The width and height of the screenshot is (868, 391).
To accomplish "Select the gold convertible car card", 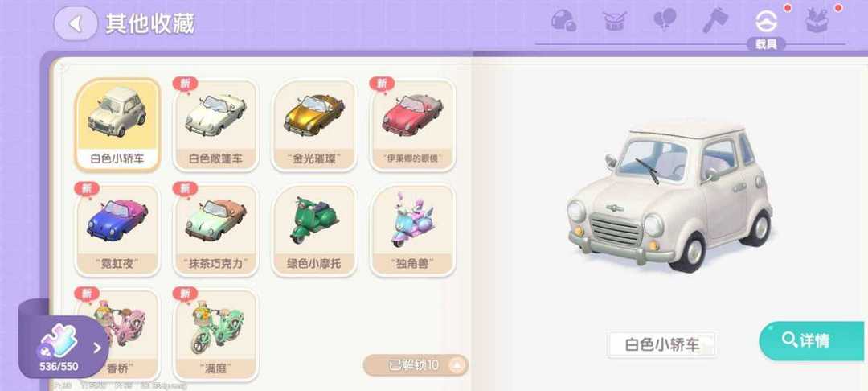I will click(314, 126).
